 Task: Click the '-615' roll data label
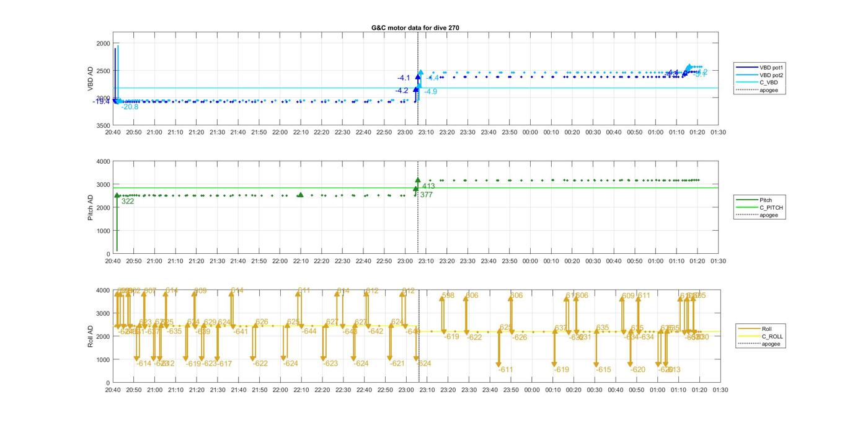[603, 370]
